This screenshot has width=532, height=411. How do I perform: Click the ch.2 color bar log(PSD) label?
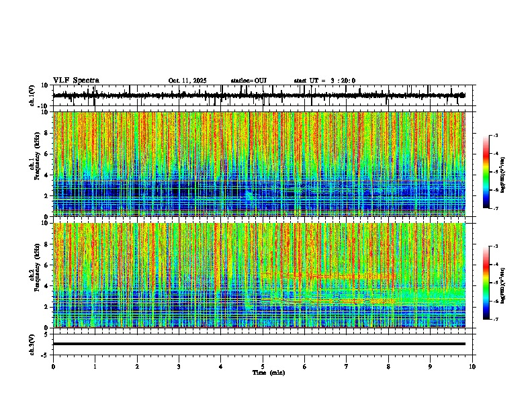tap(503, 285)
